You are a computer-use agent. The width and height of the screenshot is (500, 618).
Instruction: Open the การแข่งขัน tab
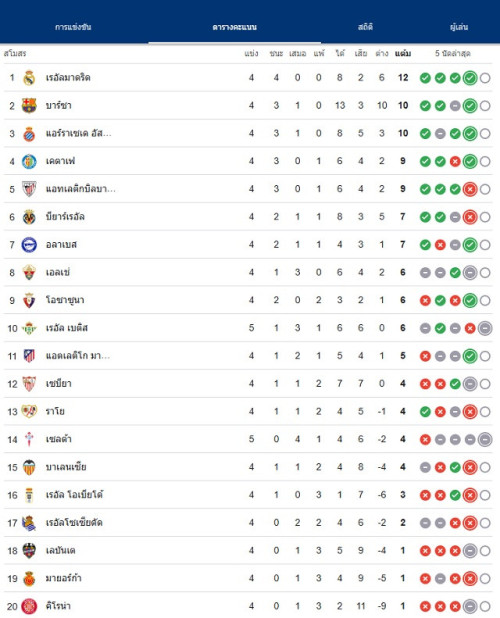(73, 27)
